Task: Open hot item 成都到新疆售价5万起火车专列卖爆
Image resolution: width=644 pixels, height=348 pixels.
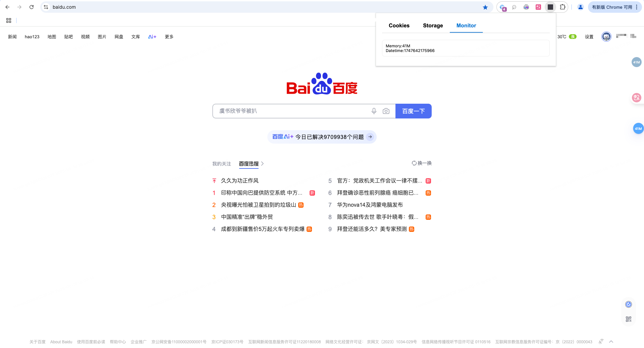Action: coord(263,229)
